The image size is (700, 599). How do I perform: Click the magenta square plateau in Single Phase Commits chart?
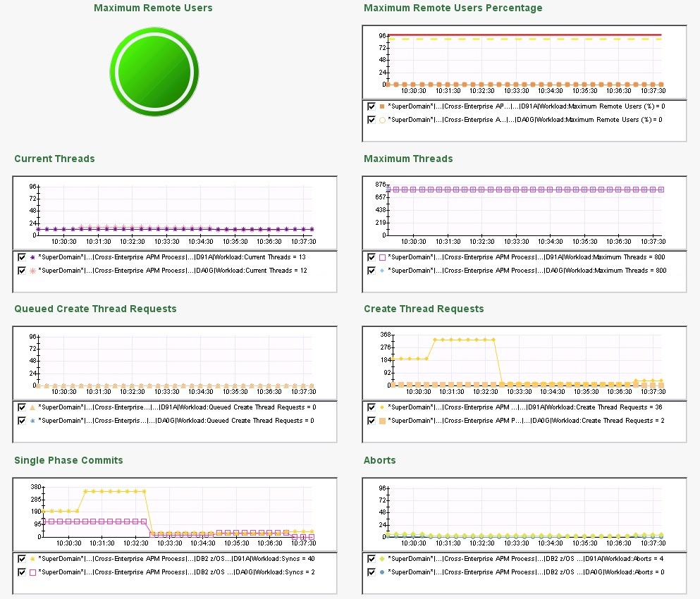[94, 521]
